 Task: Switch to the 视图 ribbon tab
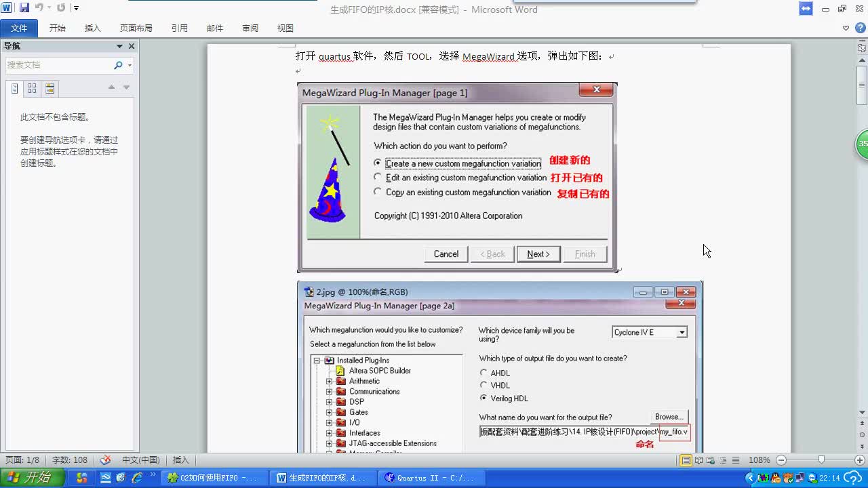285,28
